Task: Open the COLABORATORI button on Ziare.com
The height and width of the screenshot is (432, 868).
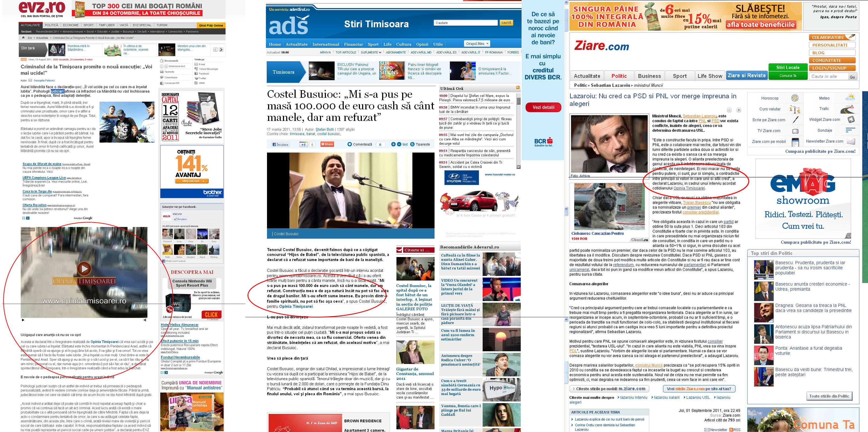Action: pos(832,37)
